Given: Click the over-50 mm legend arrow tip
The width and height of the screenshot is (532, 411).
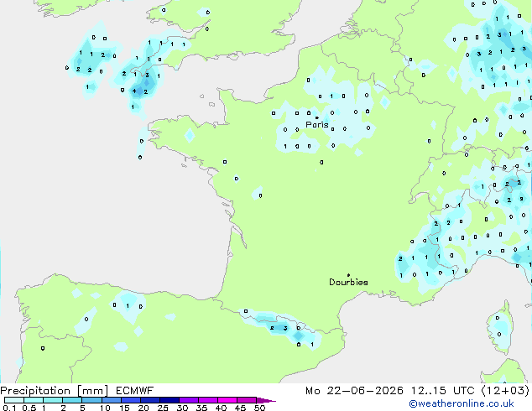Looking at the screenshot, I should pos(266,400).
